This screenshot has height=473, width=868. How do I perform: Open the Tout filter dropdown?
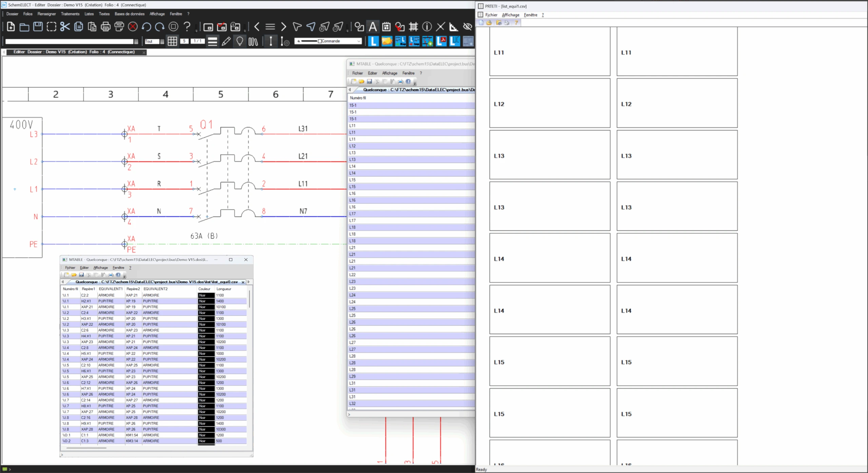[x=162, y=41]
